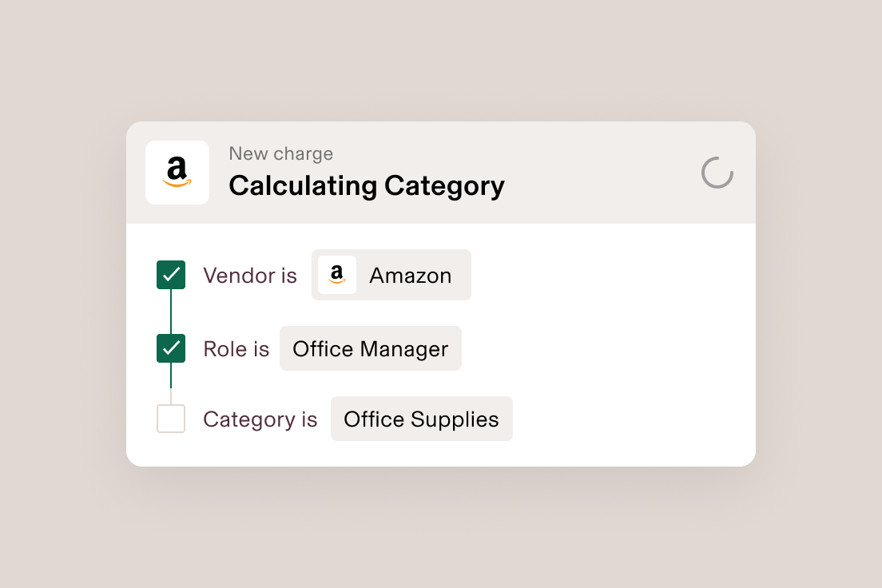Click the Vendor is text label
The width and height of the screenshot is (882, 588).
click(250, 275)
